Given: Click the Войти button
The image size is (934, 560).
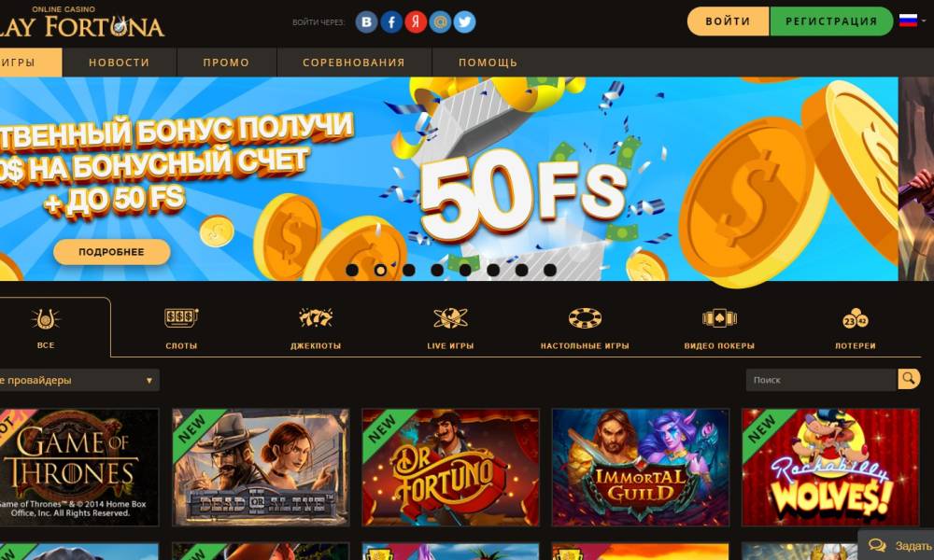Looking at the screenshot, I should pyautogui.click(x=728, y=21).
